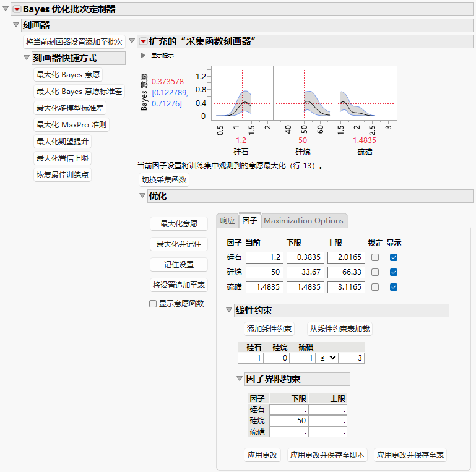Click the 硫磺 profiler plot curve
476x472 pixels.
(x=366, y=93)
